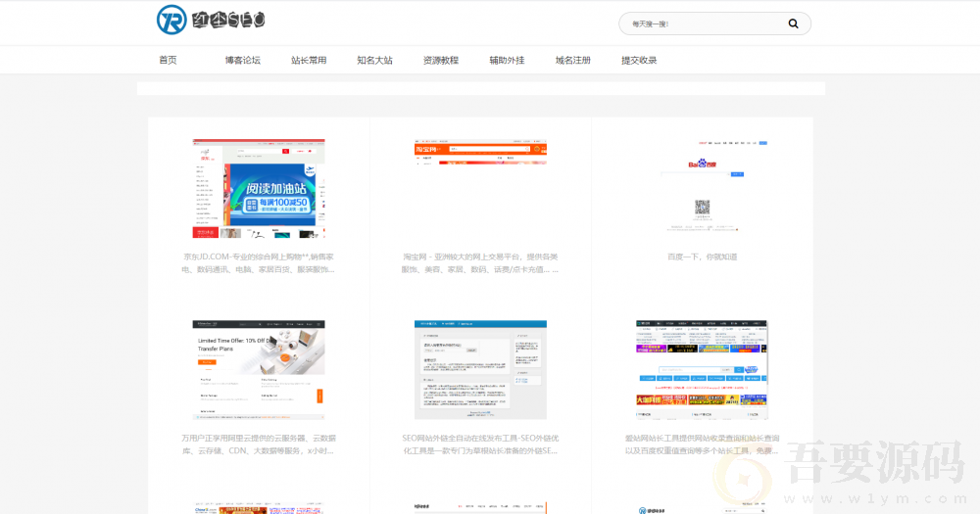
Task: Click the 域名注册 navigation item
Action: point(572,60)
